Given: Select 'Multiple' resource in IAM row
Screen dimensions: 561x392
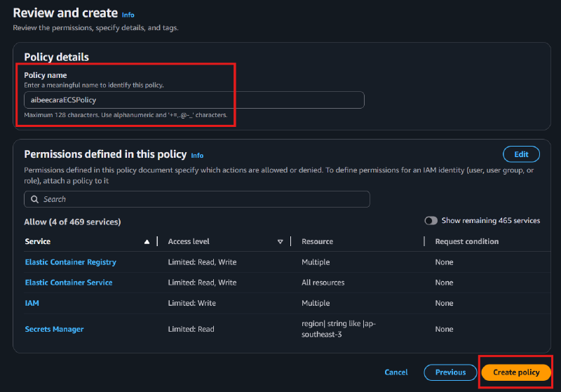Looking at the screenshot, I should (316, 304).
